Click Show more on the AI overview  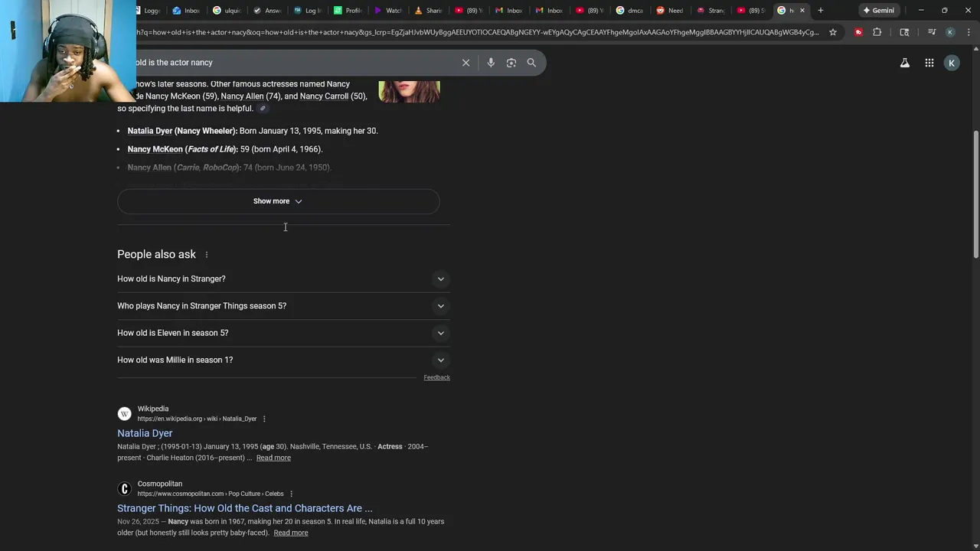(278, 201)
